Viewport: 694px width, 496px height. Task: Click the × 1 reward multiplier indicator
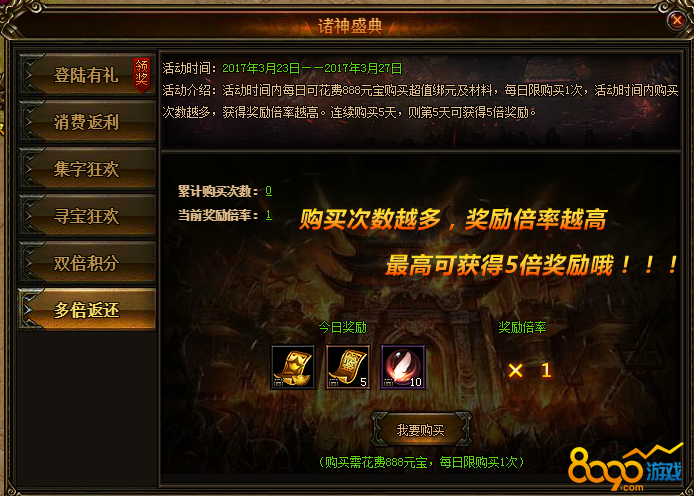pyautogui.click(x=530, y=370)
